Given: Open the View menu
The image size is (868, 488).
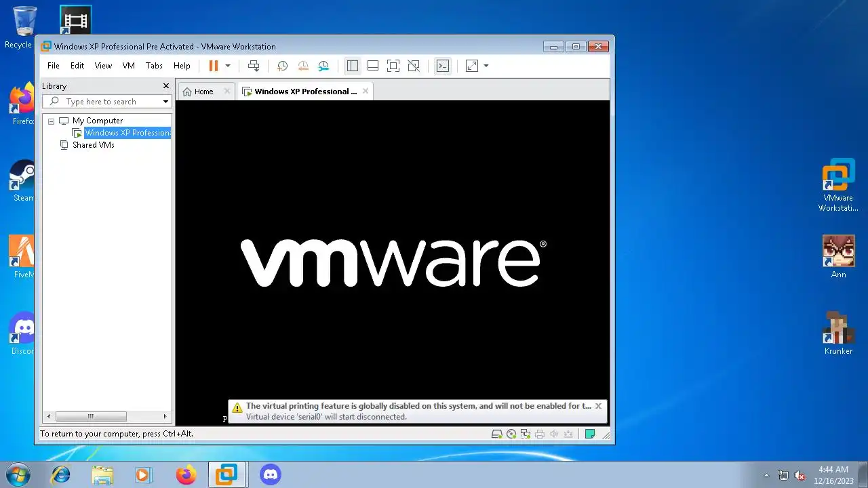Looking at the screenshot, I should click(103, 66).
